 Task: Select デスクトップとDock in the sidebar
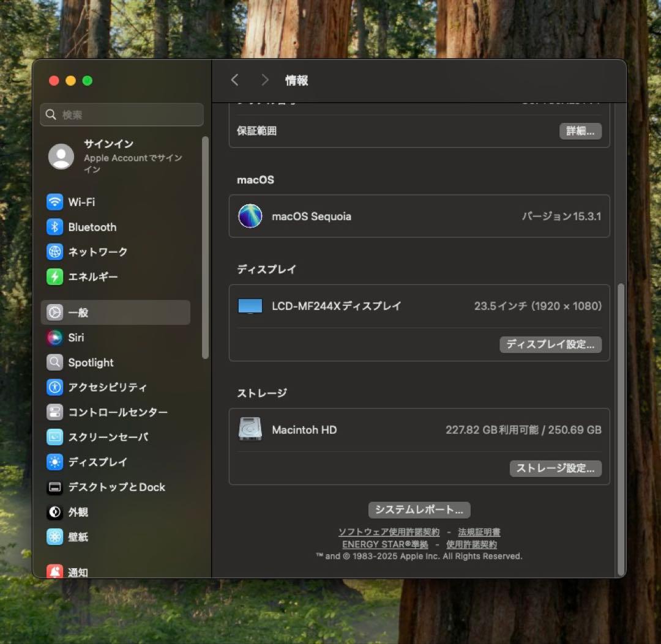click(116, 487)
